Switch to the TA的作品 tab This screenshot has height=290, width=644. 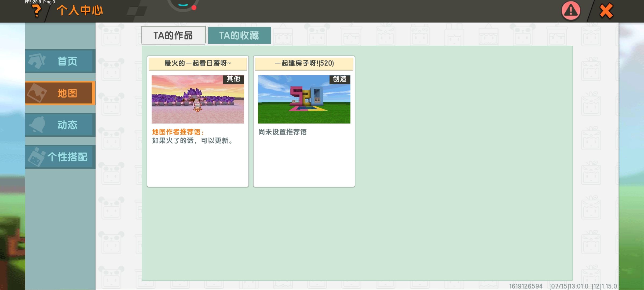173,35
